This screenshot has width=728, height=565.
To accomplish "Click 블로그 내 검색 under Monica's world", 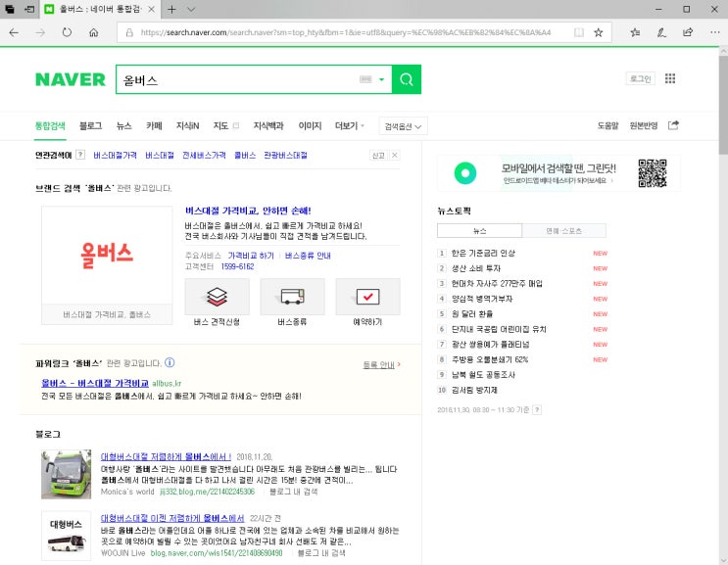I will pyautogui.click(x=293, y=492).
